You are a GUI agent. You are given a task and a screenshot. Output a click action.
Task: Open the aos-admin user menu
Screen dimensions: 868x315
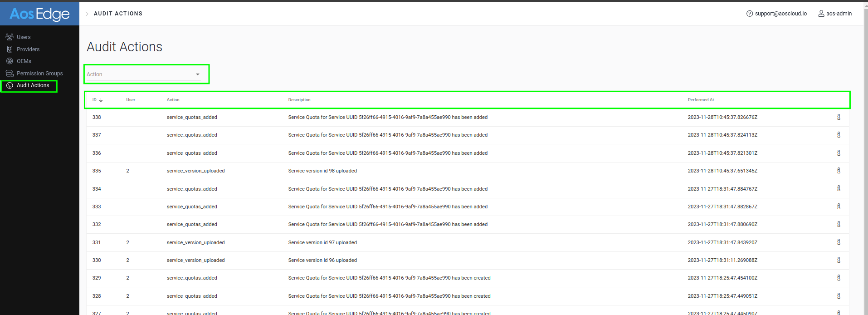[x=835, y=14]
